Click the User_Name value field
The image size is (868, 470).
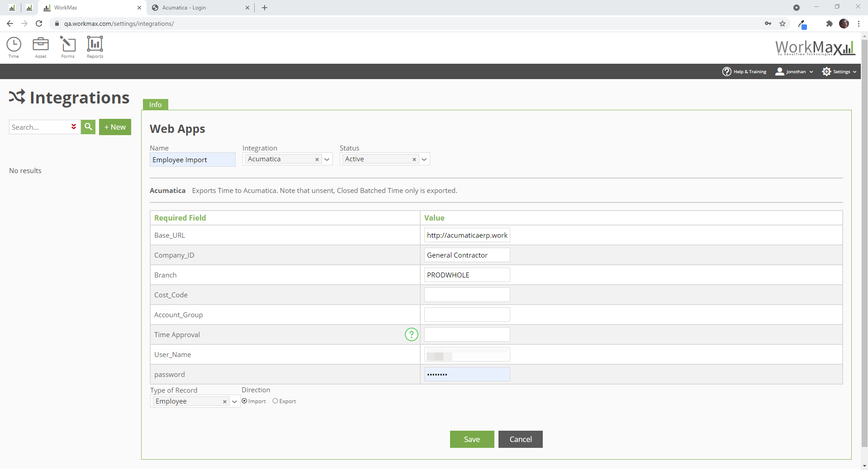pos(467,354)
